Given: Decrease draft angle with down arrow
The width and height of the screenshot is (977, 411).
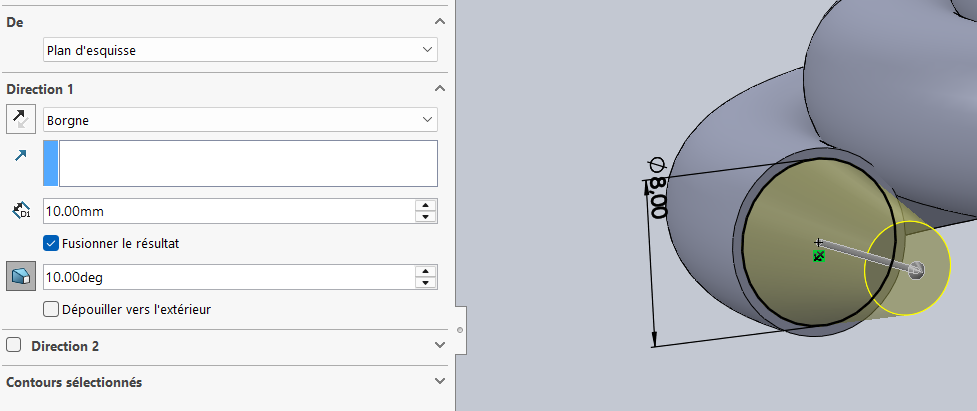Looking at the screenshot, I should 427,283.
